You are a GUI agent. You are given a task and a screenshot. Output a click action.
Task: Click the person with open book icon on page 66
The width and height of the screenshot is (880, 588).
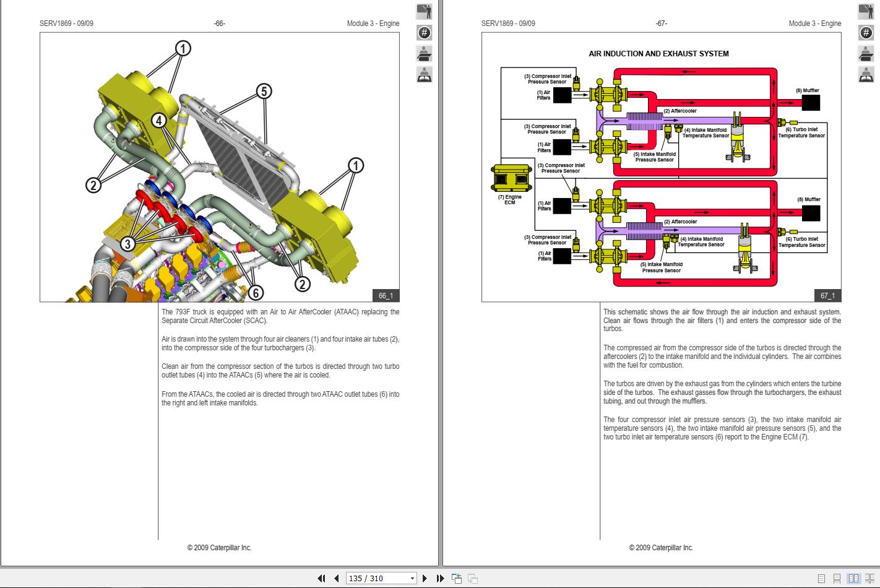click(x=425, y=74)
